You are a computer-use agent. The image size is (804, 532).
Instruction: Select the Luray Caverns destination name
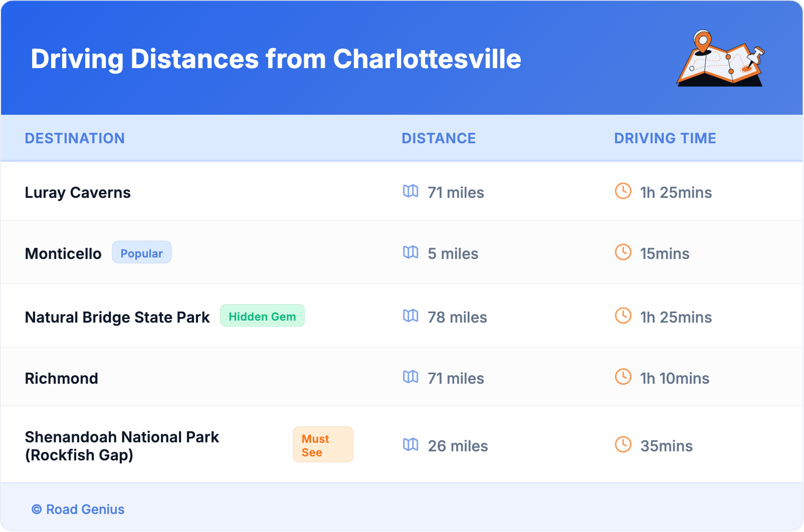(x=78, y=192)
